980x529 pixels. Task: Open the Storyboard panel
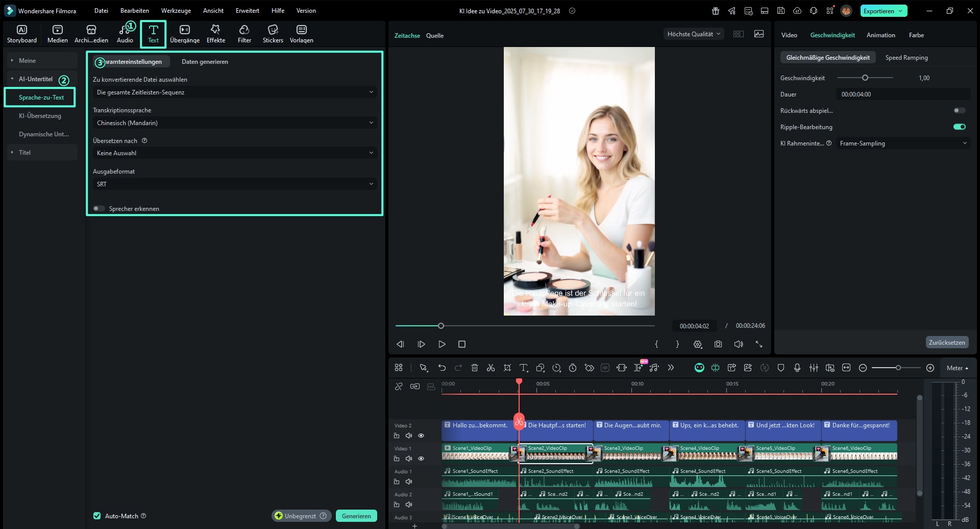point(22,34)
